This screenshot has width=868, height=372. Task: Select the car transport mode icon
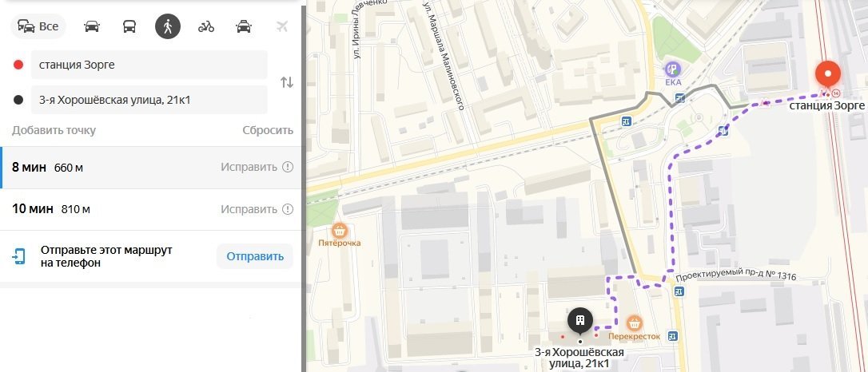click(92, 26)
